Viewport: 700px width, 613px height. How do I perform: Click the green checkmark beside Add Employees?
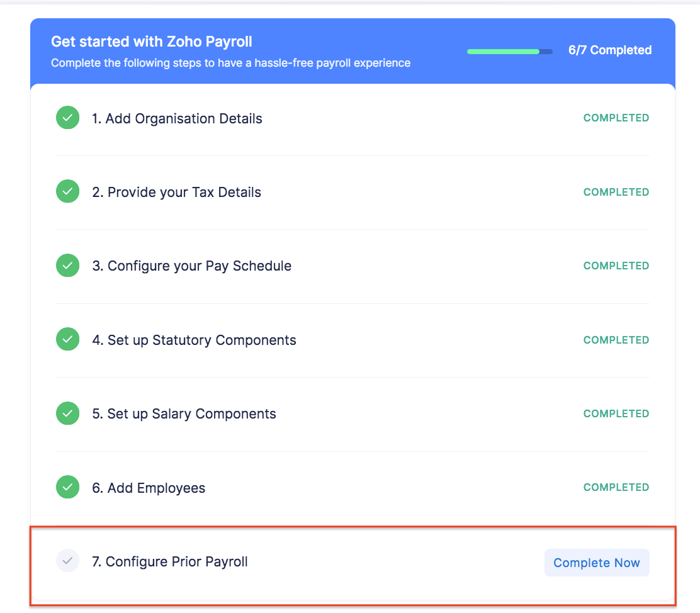pyautogui.click(x=67, y=486)
